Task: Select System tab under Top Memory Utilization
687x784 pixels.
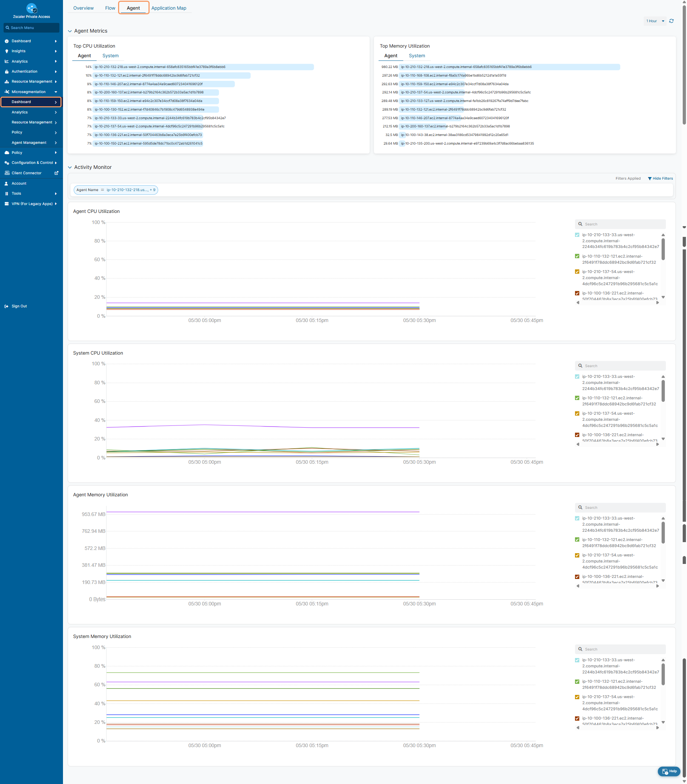Action: 417,56
